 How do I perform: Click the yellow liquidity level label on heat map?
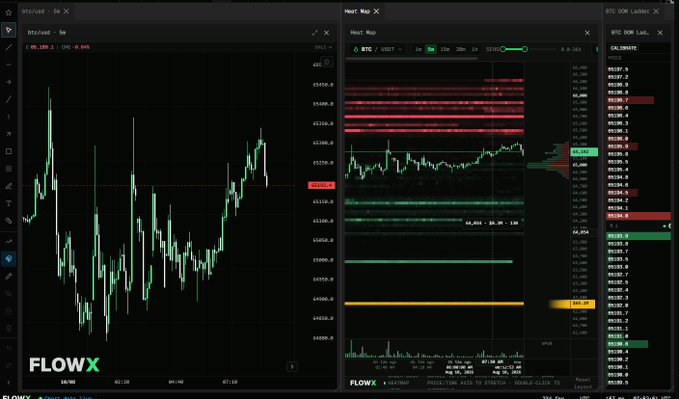pyautogui.click(x=582, y=304)
